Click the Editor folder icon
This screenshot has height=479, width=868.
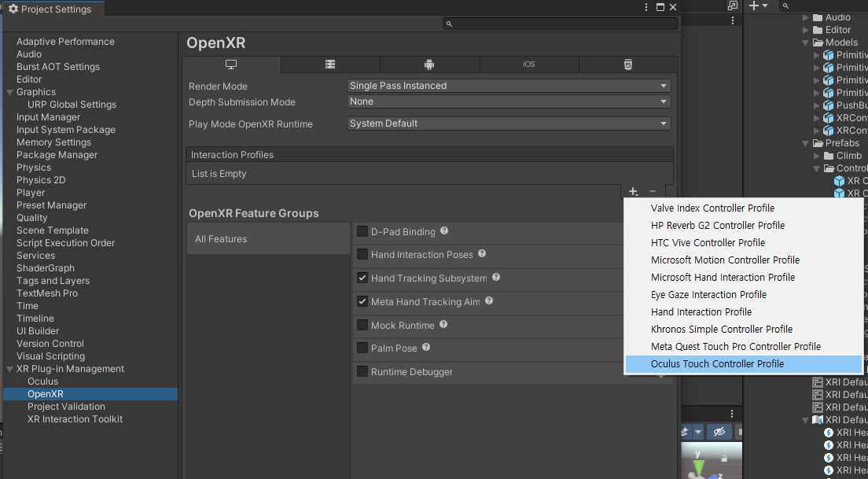click(x=818, y=31)
